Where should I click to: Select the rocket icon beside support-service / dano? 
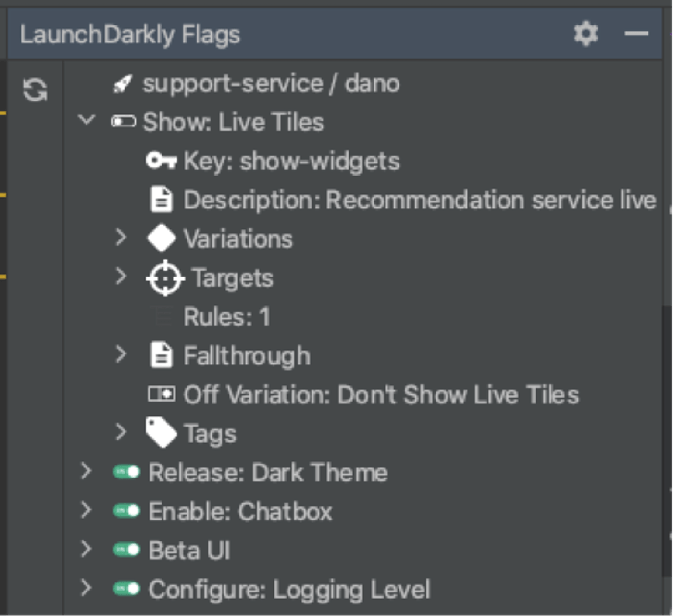click(123, 83)
